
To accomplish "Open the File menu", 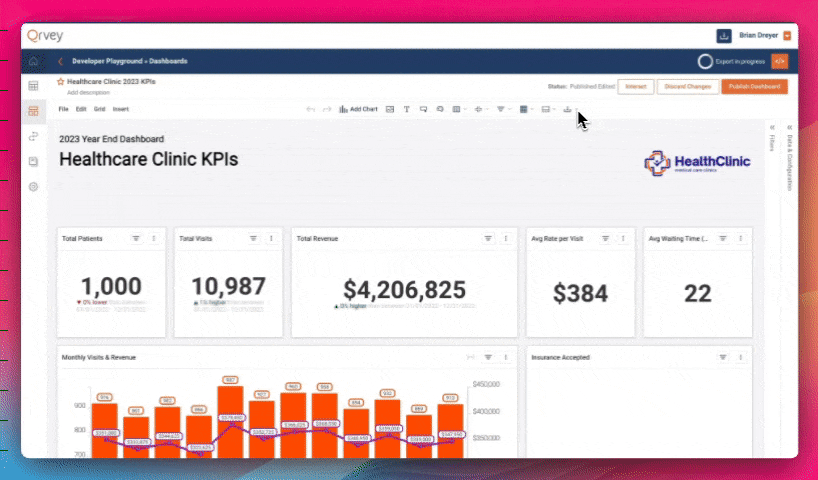I will (63, 108).
